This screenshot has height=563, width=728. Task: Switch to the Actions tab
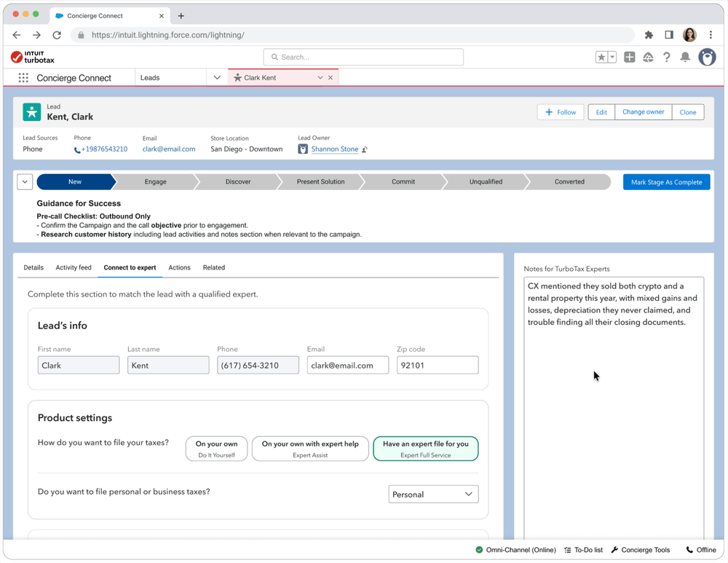point(179,267)
